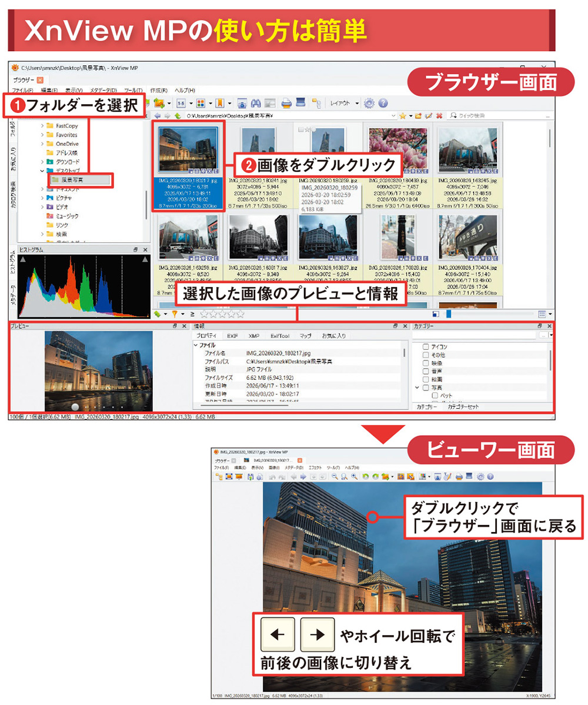
Task: Switch to the EXIF tab
Action: click(232, 336)
